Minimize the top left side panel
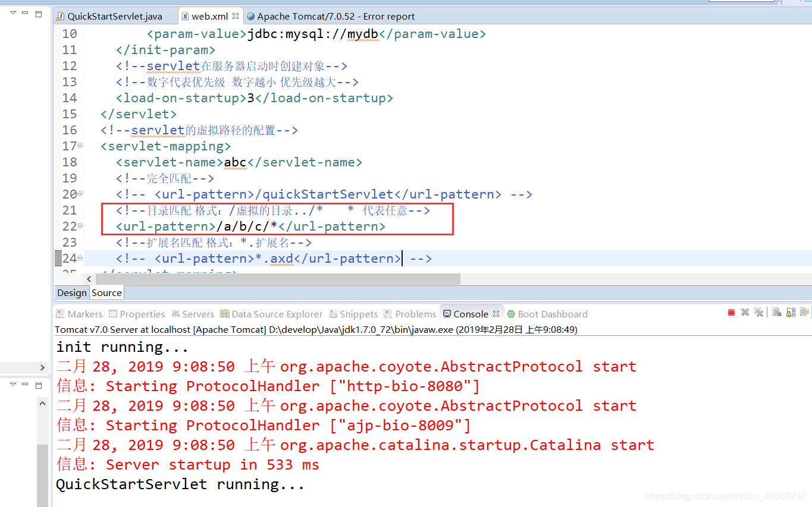812x507 pixels. [26, 12]
